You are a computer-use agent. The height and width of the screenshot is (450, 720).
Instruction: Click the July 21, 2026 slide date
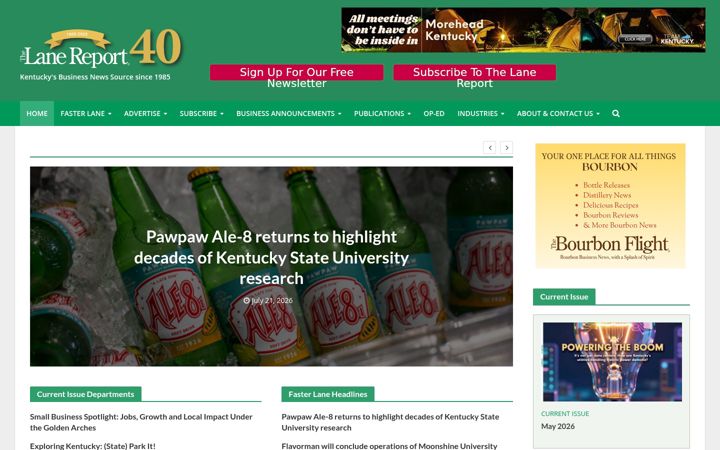268,300
